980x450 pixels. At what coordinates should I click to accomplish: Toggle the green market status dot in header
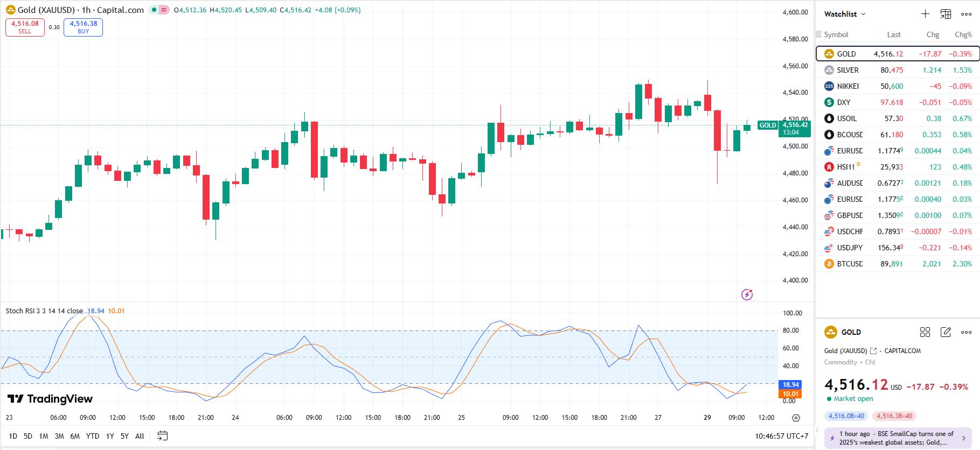[x=154, y=10]
